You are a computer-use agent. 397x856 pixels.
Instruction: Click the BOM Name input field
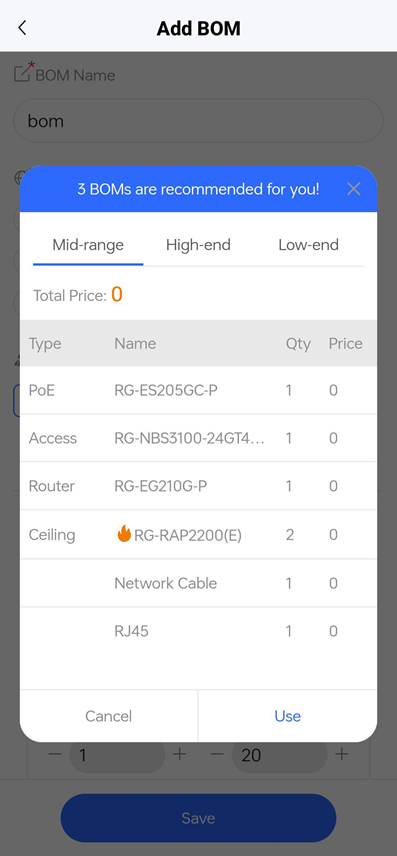[198, 121]
